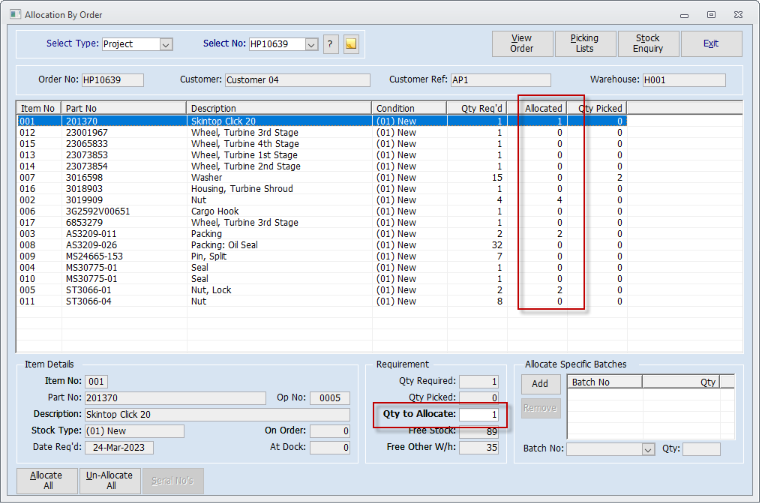Select the Pin, Split row
760x503 pixels.
pos(322,256)
